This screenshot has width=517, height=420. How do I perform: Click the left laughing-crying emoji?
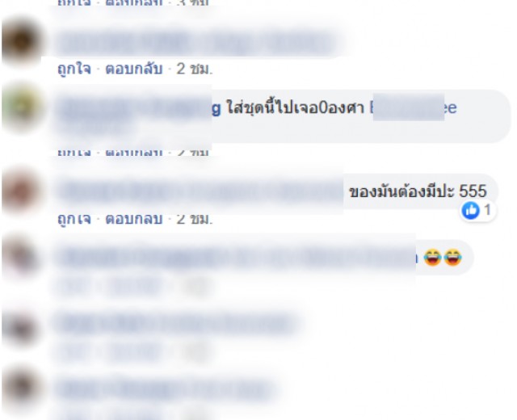tap(432, 257)
